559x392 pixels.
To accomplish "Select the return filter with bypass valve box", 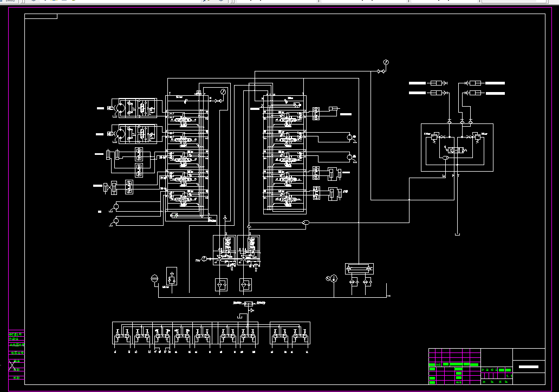I will click(172, 276).
